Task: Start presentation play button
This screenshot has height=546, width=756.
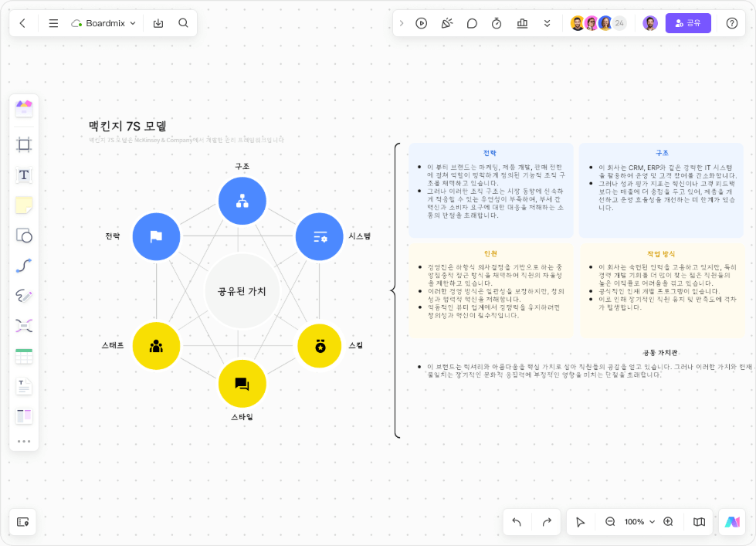Action: (422, 23)
